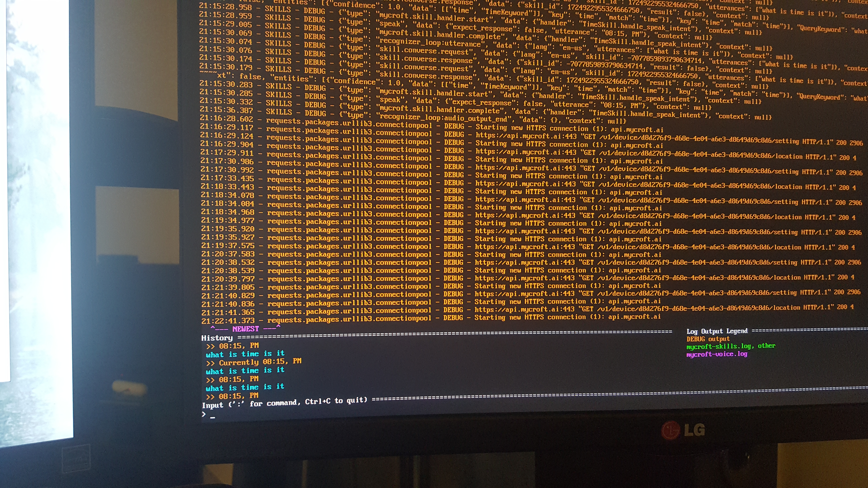This screenshot has height=488, width=868.
Task: Click the log timestamp 21:15:30.174
Action: (226, 58)
